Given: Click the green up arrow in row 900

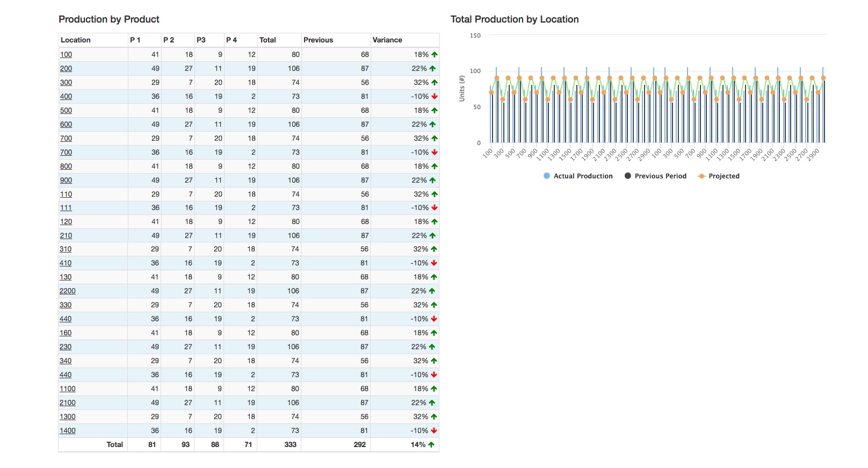Looking at the screenshot, I should click(x=432, y=180).
